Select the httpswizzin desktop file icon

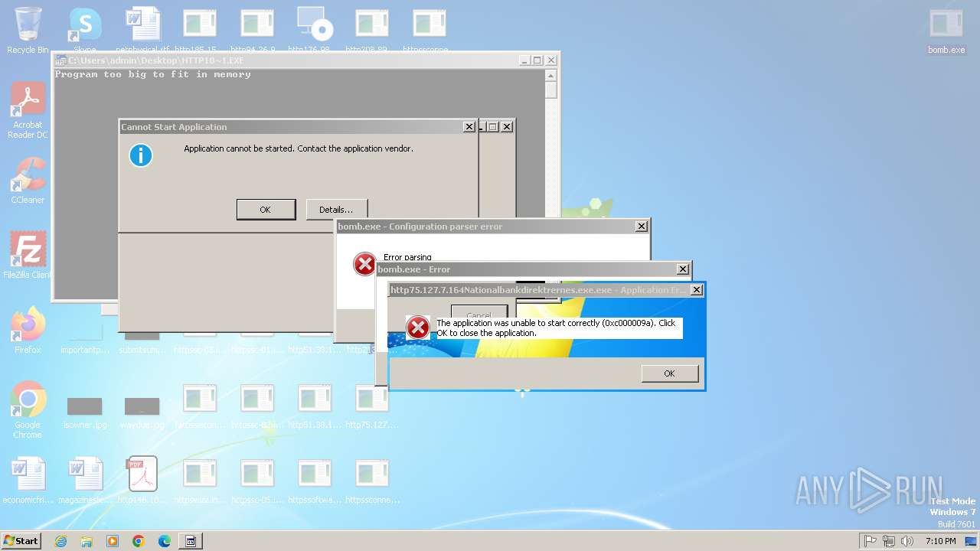(200, 480)
